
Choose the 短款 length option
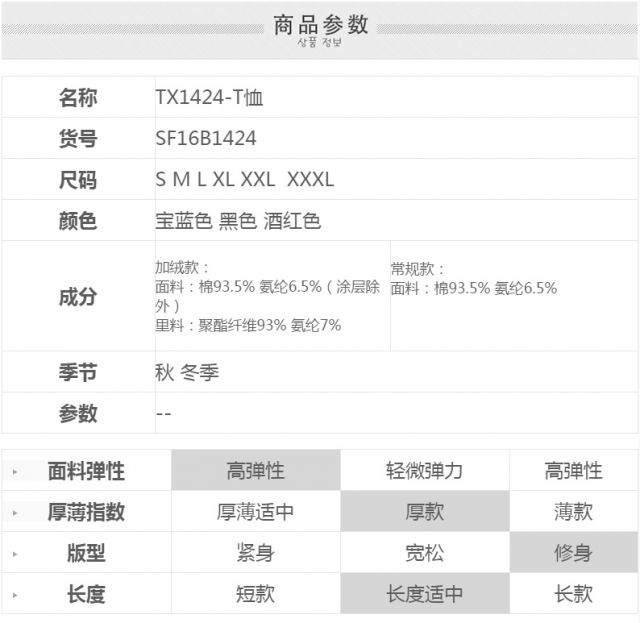[x=255, y=594]
